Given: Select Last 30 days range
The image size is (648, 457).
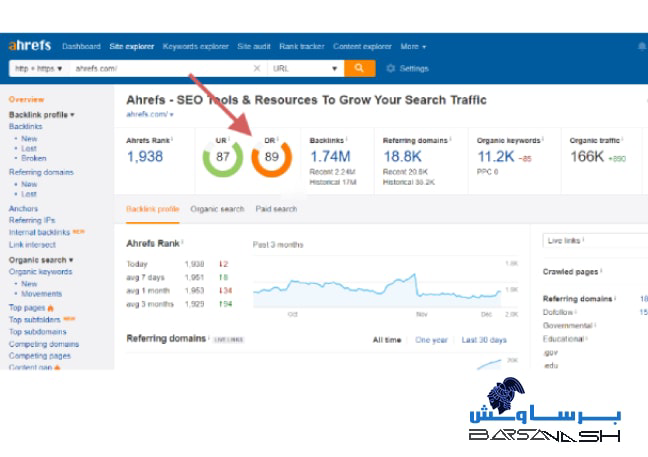Looking at the screenshot, I should click(483, 340).
